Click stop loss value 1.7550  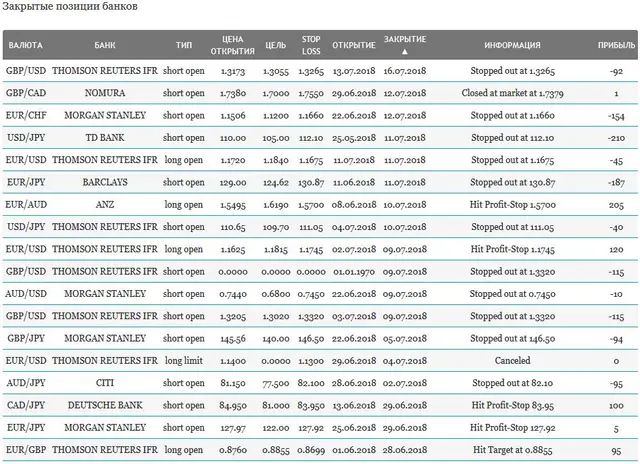coord(311,93)
